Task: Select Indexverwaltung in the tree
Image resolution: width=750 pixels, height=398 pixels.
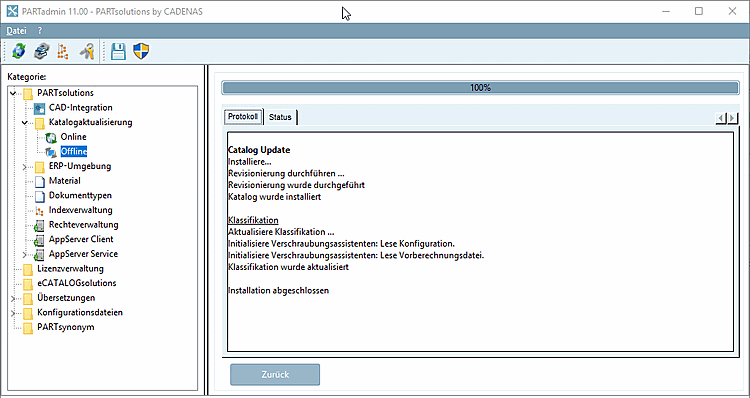Action: click(80, 210)
